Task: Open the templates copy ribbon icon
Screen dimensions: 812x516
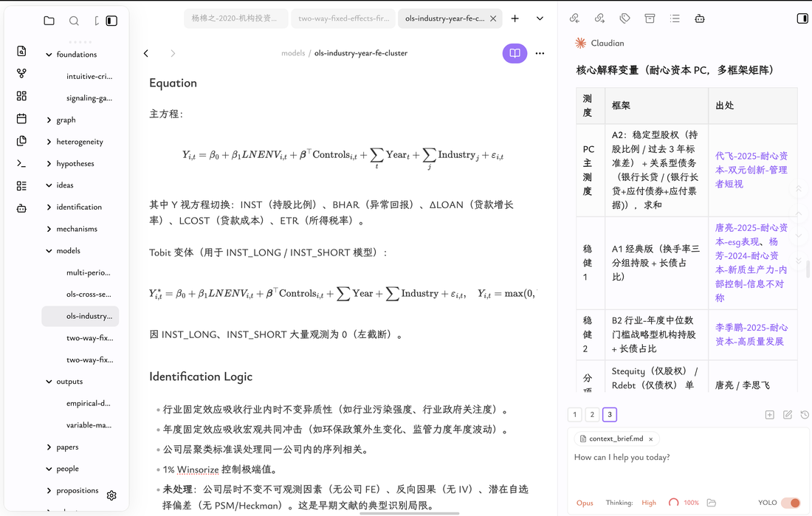Action: coord(21,141)
